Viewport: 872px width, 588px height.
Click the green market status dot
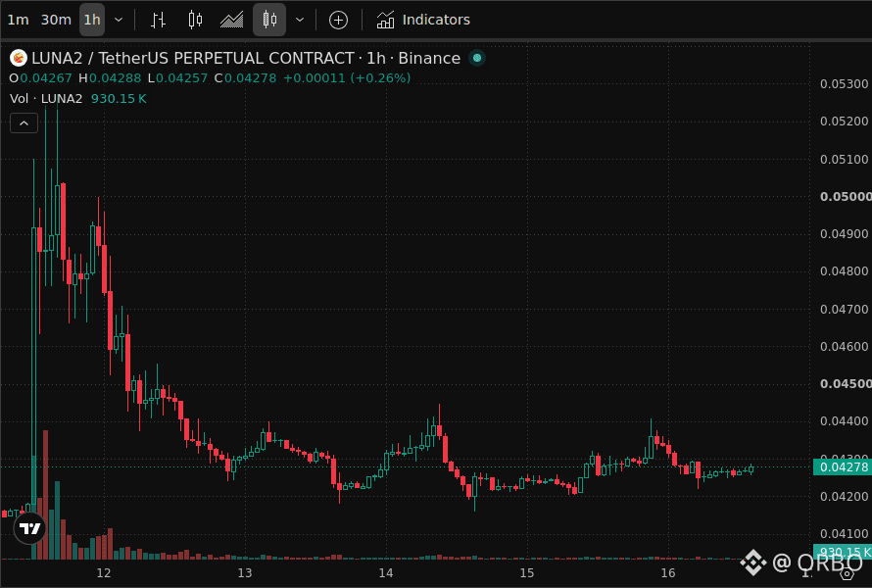tap(477, 58)
